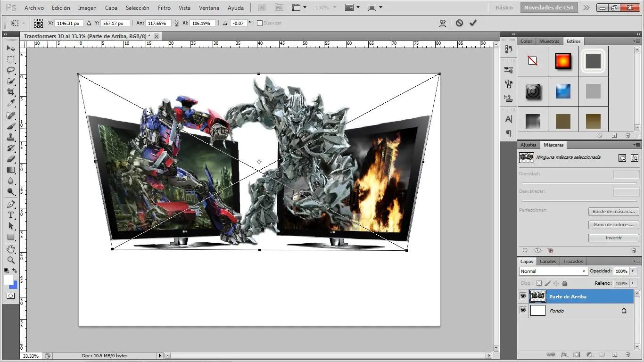Image resolution: width=644 pixels, height=362 pixels.
Task: Select the Gradient tool
Action: coord(10,170)
